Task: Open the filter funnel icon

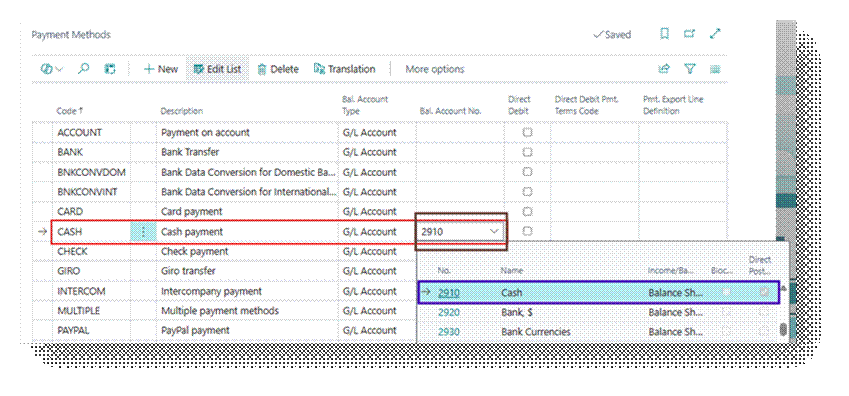Action: pyautogui.click(x=689, y=69)
